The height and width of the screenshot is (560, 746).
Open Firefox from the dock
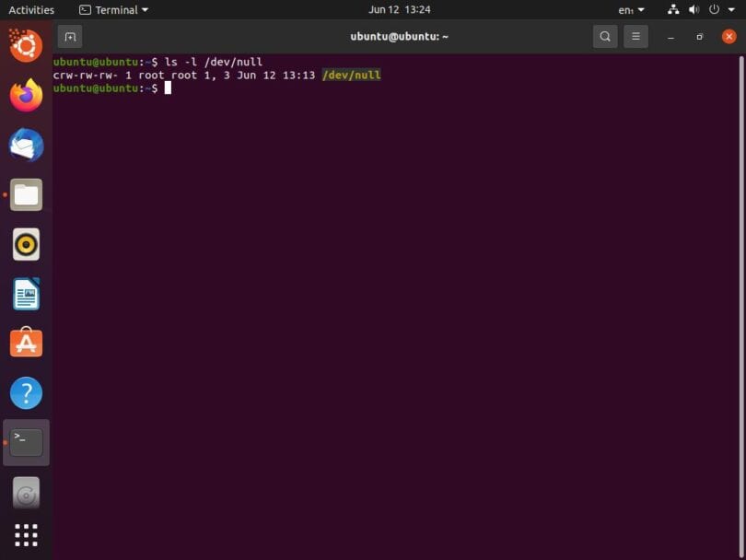(x=25, y=95)
